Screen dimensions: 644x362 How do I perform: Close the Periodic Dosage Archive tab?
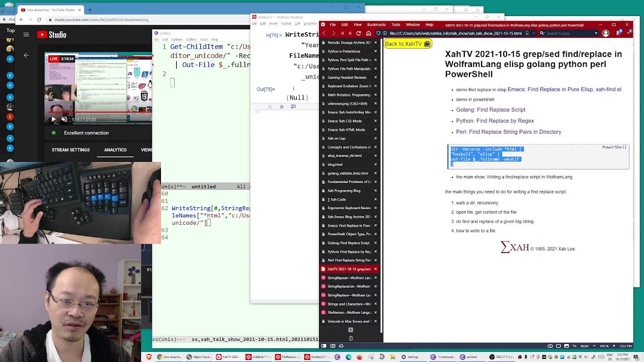point(375,43)
